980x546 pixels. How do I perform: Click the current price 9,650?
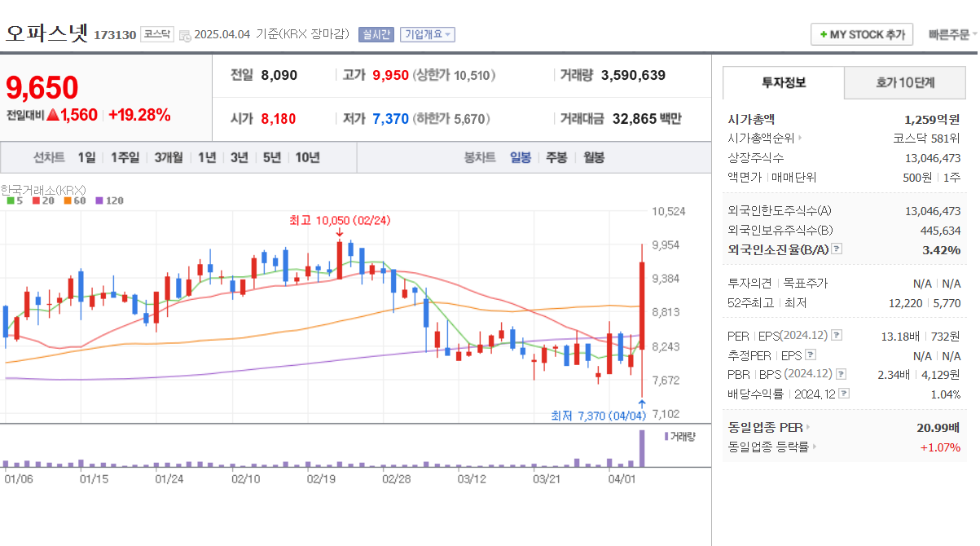click(42, 87)
